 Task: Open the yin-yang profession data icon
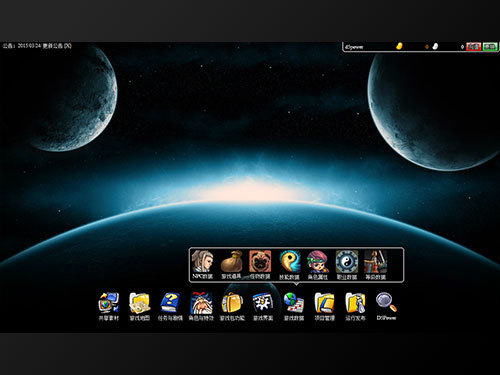[x=347, y=262]
